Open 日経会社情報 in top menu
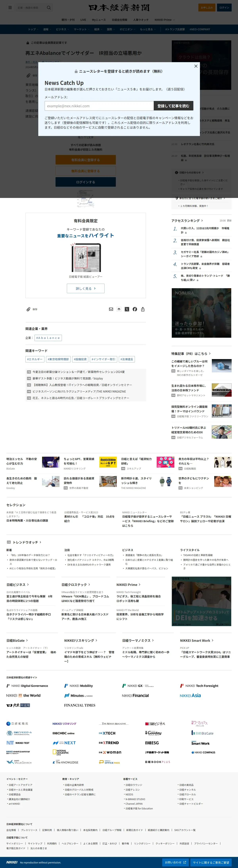 coord(120,20)
